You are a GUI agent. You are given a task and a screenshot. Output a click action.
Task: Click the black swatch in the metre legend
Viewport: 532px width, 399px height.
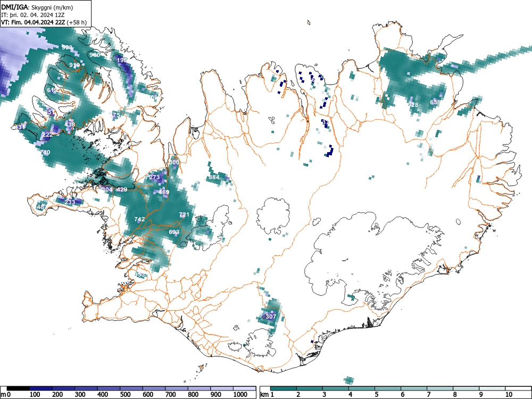(18, 388)
